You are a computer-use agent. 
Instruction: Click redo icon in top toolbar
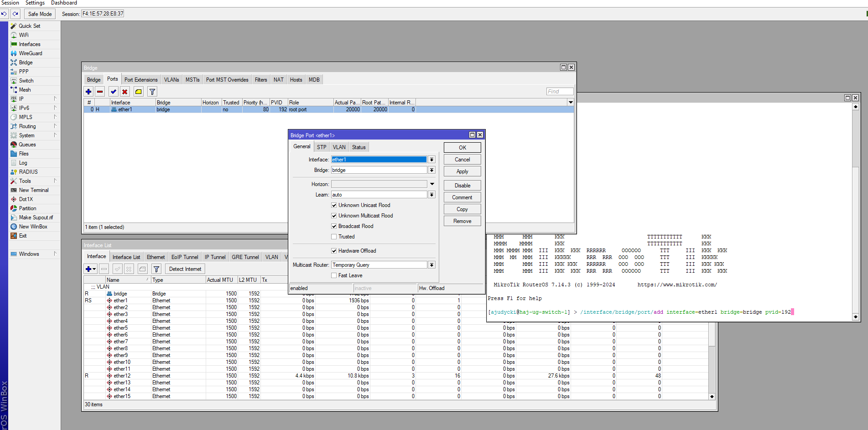pyautogui.click(x=16, y=14)
